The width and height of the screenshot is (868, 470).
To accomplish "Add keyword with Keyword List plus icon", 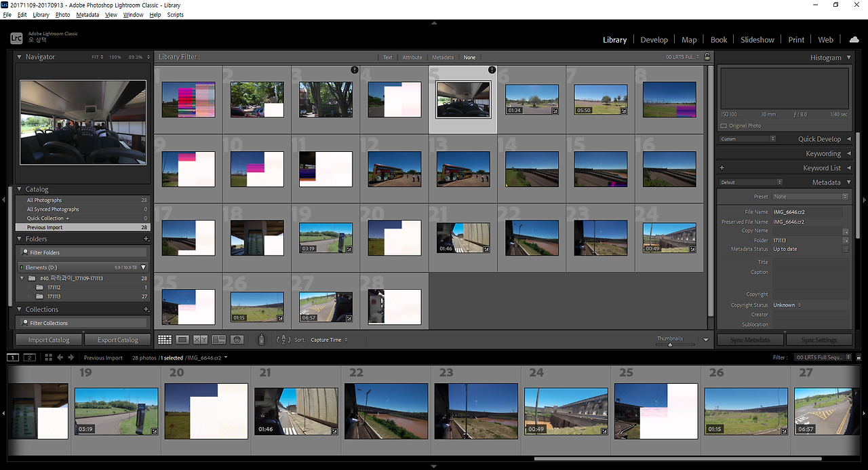I will coord(722,168).
